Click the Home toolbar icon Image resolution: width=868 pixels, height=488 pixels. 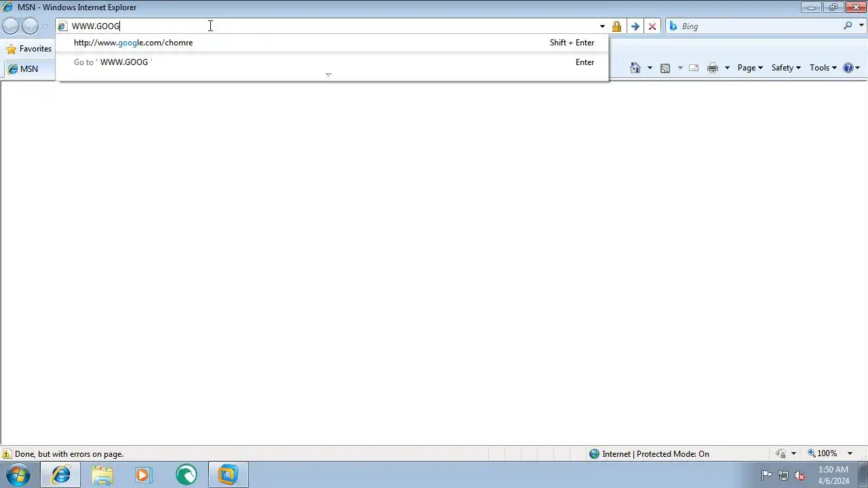(635, 68)
